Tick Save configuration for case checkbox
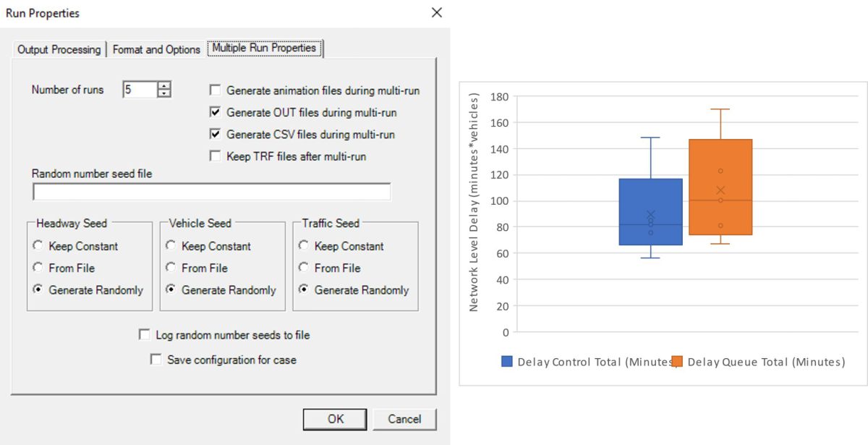Image resolution: width=868 pixels, height=445 pixels. click(x=156, y=359)
